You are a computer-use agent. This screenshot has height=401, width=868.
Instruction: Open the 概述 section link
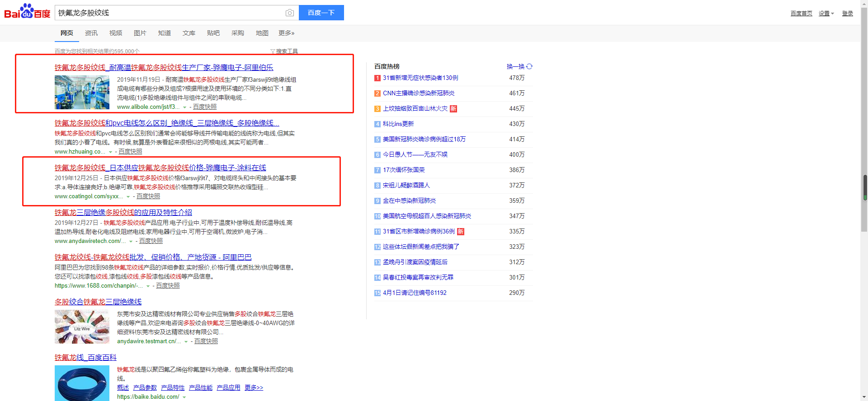point(123,388)
